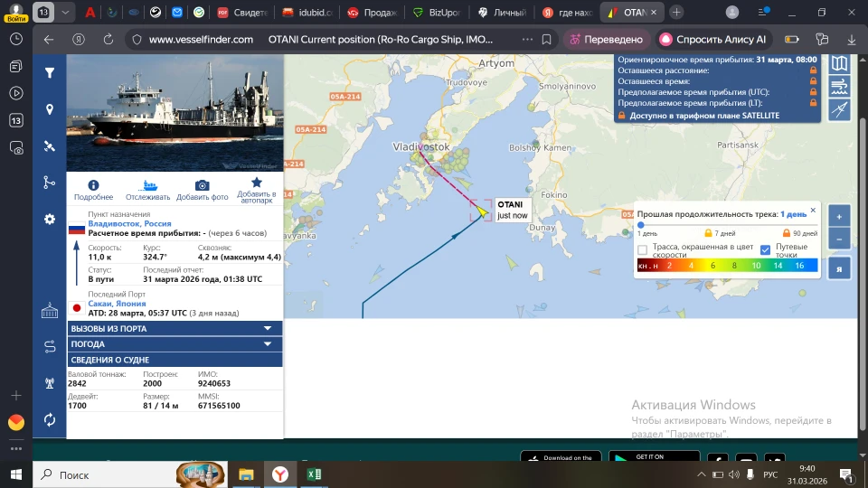This screenshot has width=868, height=488.
Task: Switch to the Свидете PDF tab
Action: click(242, 12)
